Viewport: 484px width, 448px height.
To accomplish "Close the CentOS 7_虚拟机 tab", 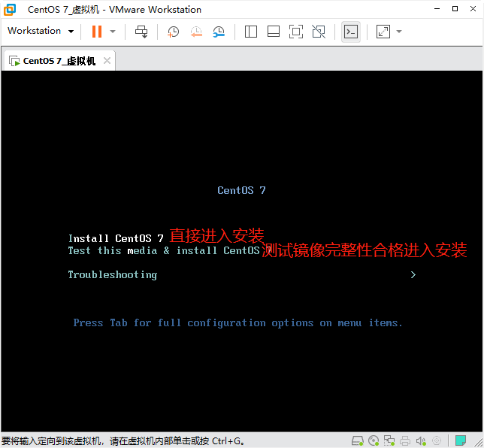I will click(x=107, y=61).
